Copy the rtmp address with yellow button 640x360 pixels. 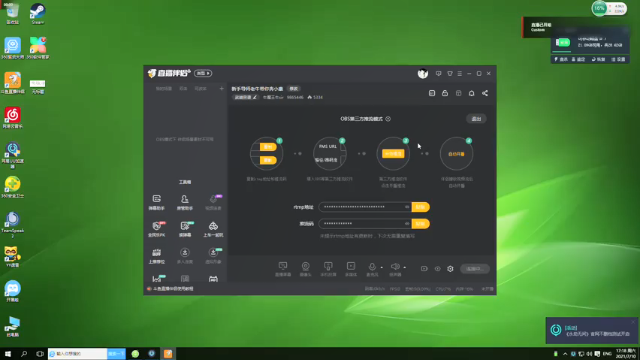tap(420, 207)
